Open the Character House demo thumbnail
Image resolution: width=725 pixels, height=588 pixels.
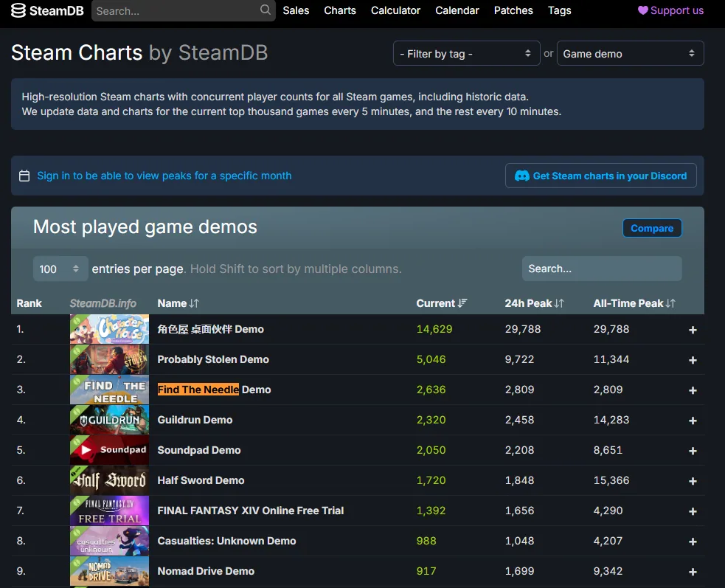pos(109,329)
